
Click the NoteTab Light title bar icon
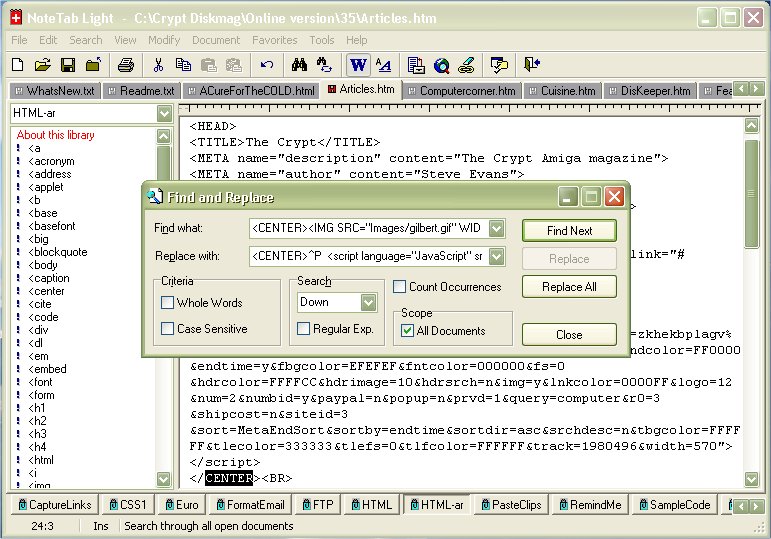pos(16,18)
